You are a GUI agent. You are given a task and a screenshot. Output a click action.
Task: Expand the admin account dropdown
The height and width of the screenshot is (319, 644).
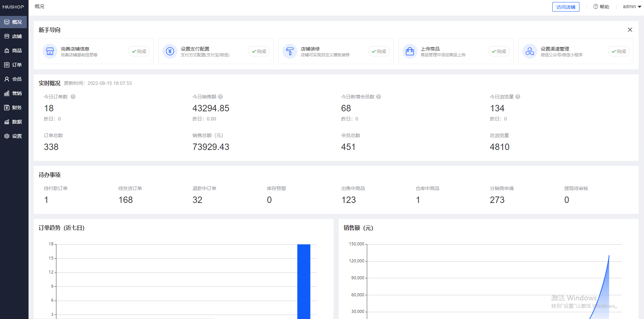coord(632,6)
